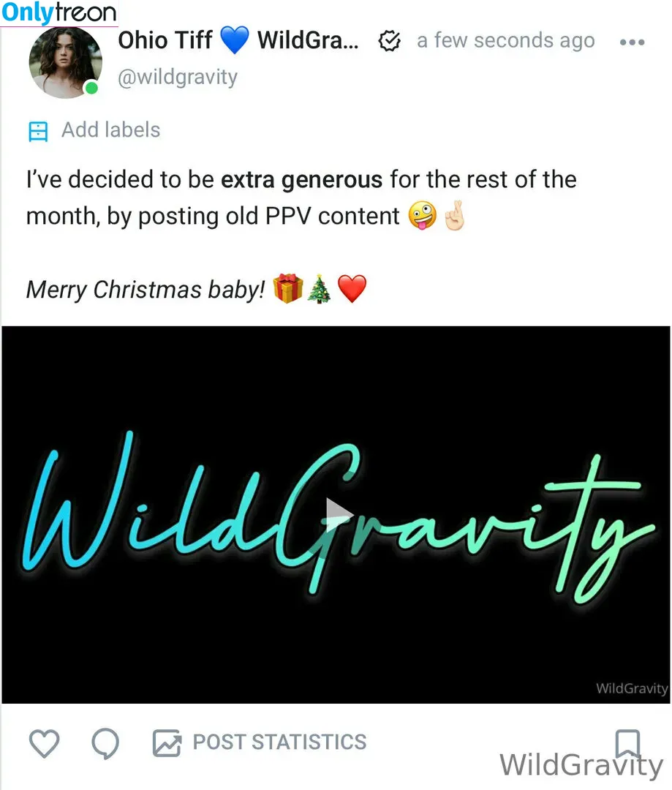This screenshot has height=790, width=672.
Task: Open the Ohio Tiff display name
Action: [x=165, y=39]
